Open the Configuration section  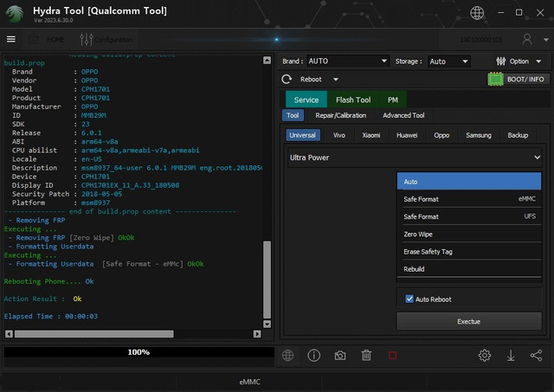[106, 40]
